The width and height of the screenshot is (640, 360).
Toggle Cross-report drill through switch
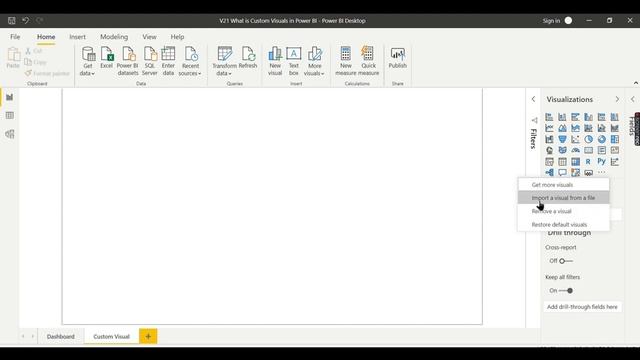tap(566, 261)
